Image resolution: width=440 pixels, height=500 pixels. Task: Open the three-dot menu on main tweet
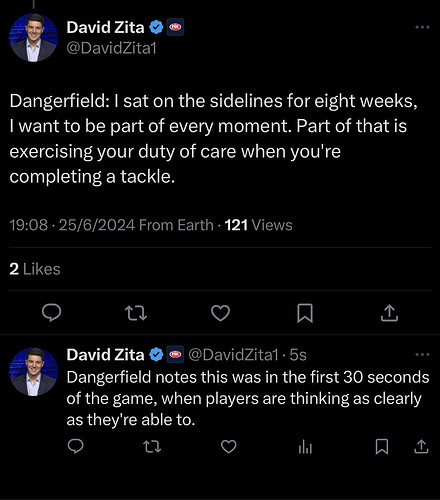(422, 27)
